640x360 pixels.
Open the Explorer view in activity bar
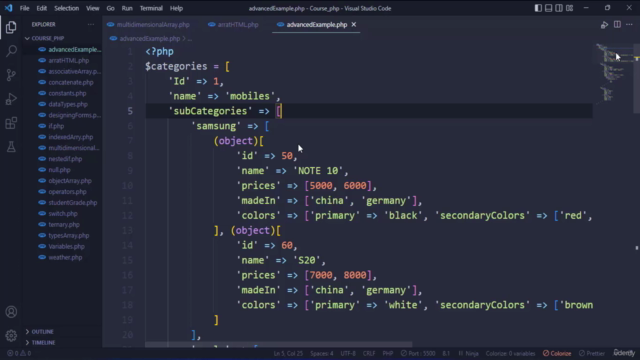click(11, 27)
